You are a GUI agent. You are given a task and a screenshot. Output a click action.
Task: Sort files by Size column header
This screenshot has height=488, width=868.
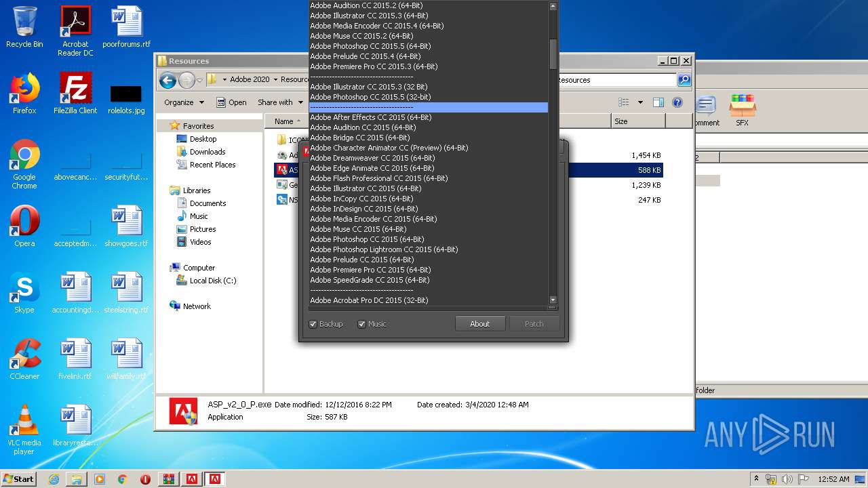(x=637, y=121)
